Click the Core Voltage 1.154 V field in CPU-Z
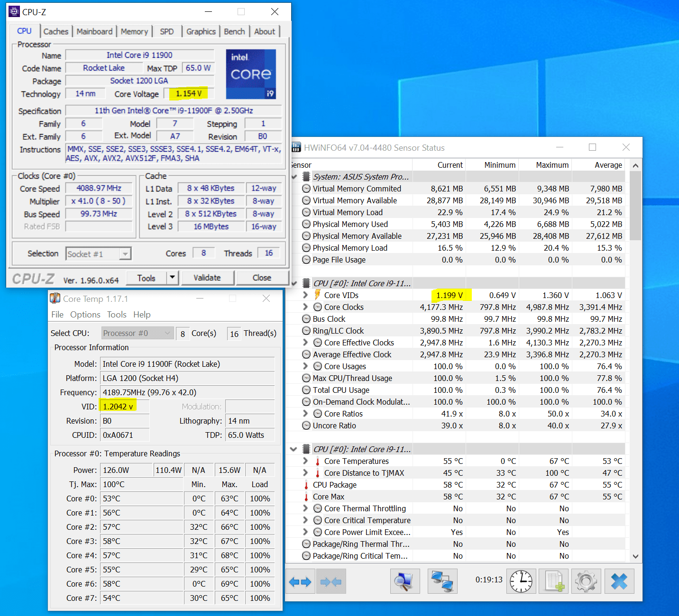679x616 pixels. (189, 93)
